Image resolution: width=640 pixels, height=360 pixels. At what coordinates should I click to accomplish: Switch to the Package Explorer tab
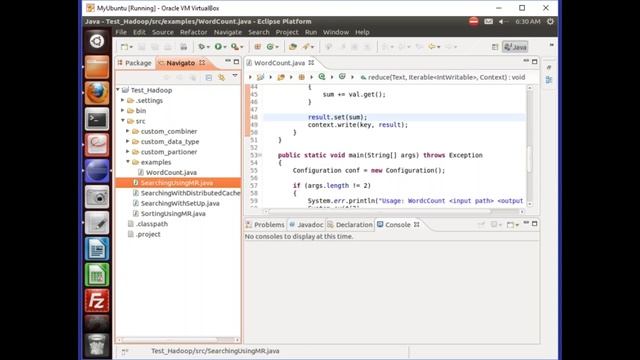[x=135, y=63]
